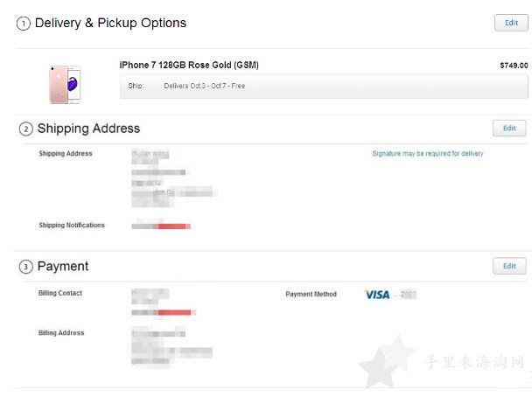
Task: Click the blurred shipping notifications email
Action: (x=161, y=226)
